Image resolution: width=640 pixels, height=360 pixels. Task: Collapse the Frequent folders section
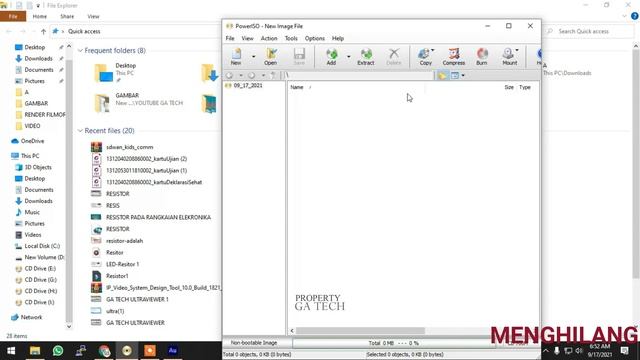tap(80, 51)
